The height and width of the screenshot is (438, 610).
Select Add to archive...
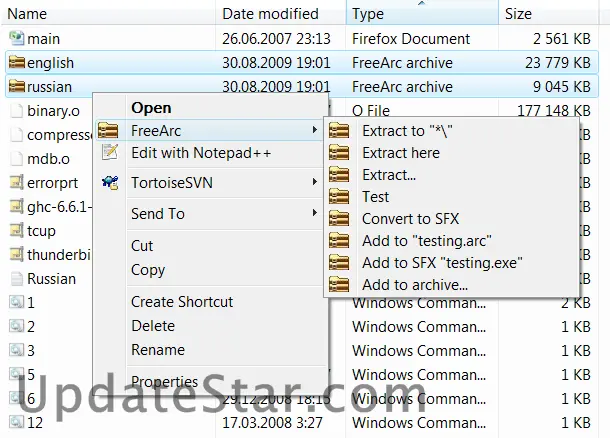click(451, 285)
